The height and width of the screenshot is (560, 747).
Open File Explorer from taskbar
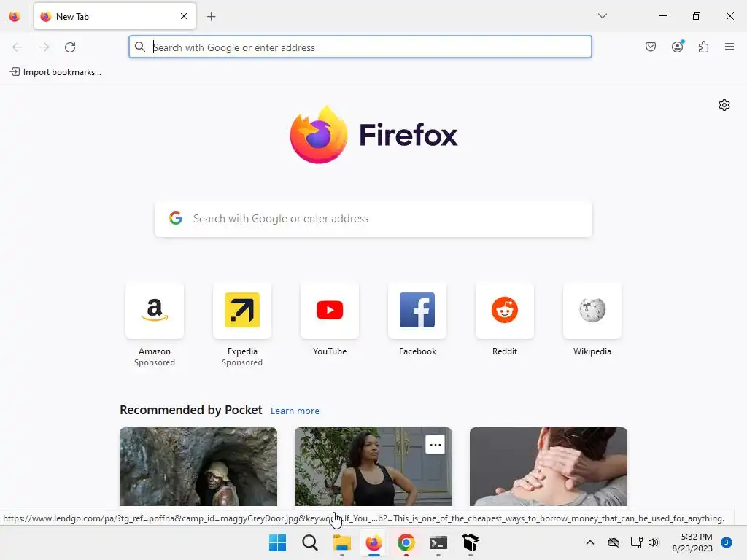click(341, 542)
